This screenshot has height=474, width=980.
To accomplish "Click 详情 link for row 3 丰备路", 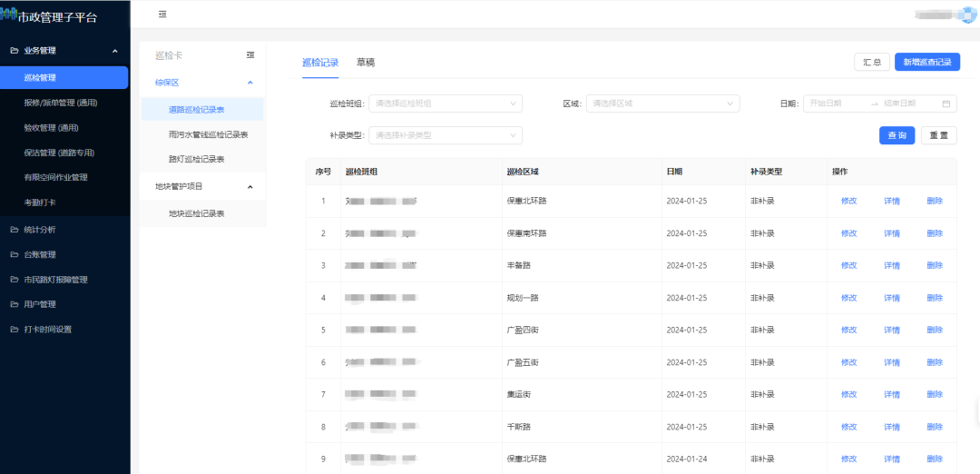I will 891,265.
